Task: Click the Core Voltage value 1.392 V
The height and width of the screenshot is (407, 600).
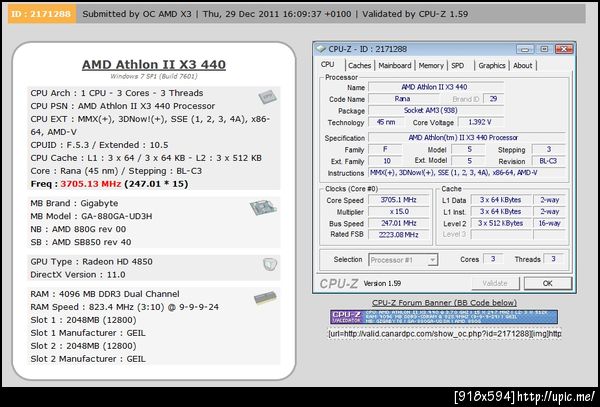Action: pyautogui.click(x=481, y=122)
